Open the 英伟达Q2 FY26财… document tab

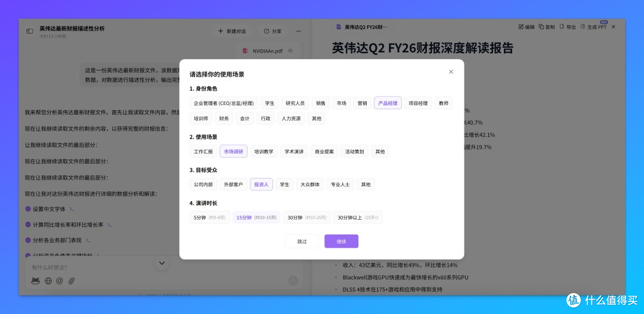362,27
